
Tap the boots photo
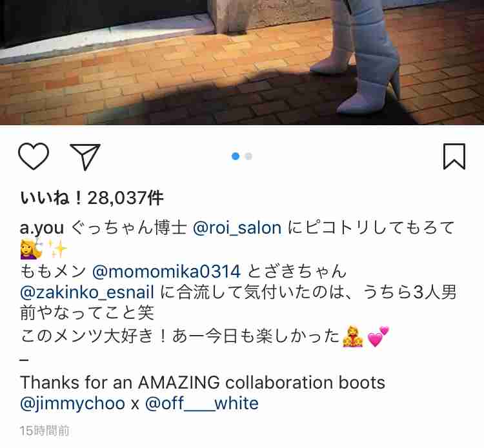[242, 63]
